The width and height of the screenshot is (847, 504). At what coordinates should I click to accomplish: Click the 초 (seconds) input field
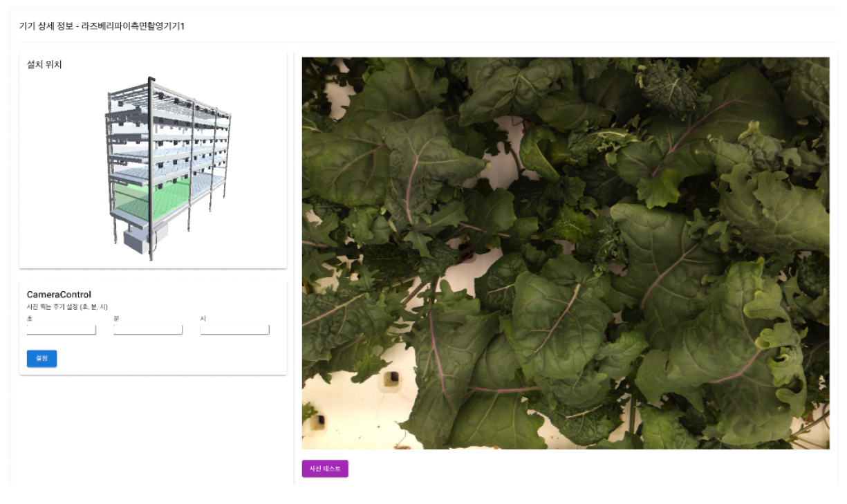(61, 330)
